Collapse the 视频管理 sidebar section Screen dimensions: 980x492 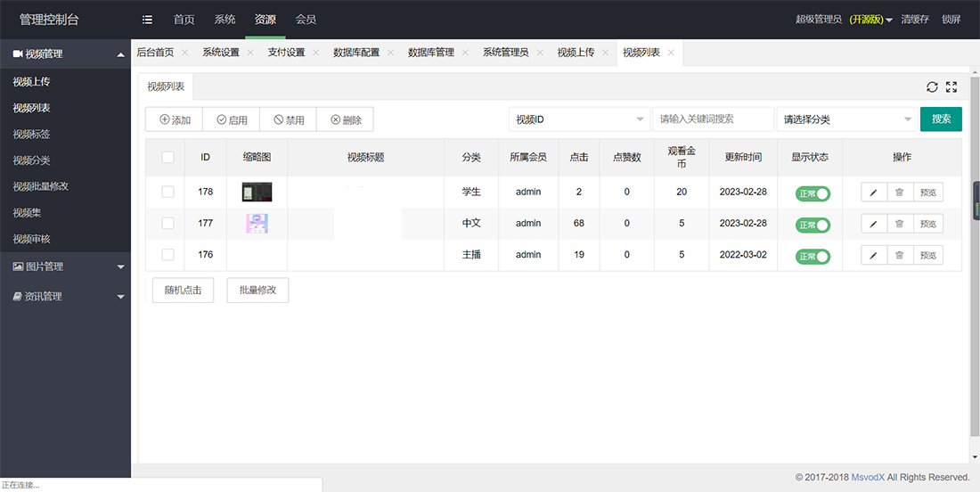coord(65,54)
